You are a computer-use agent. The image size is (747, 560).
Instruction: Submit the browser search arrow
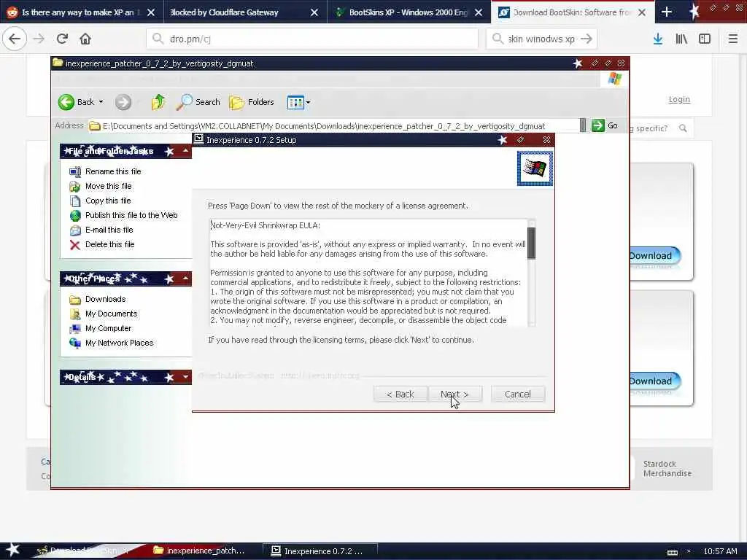click(587, 39)
